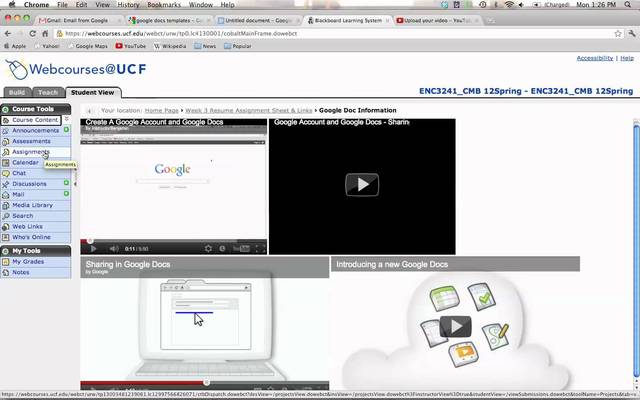Switch to the Build tab

pyautogui.click(x=17, y=92)
